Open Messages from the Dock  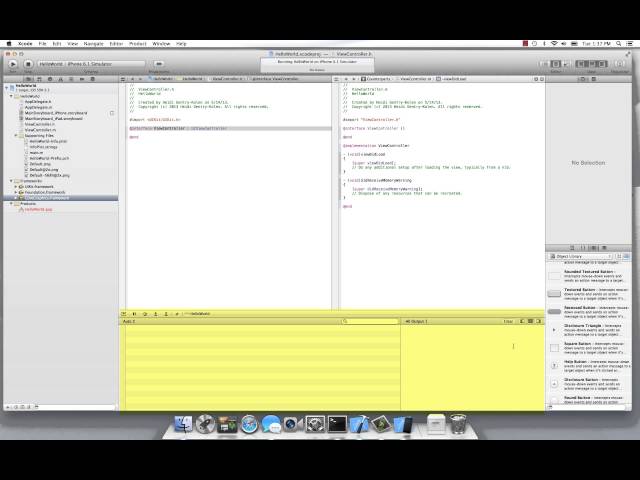point(271,424)
